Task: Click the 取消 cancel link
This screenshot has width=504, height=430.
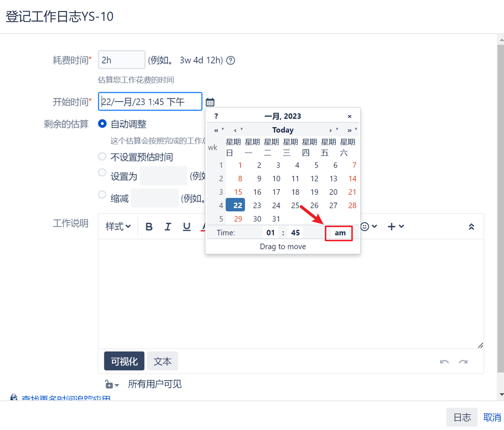Action: coord(492,417)
